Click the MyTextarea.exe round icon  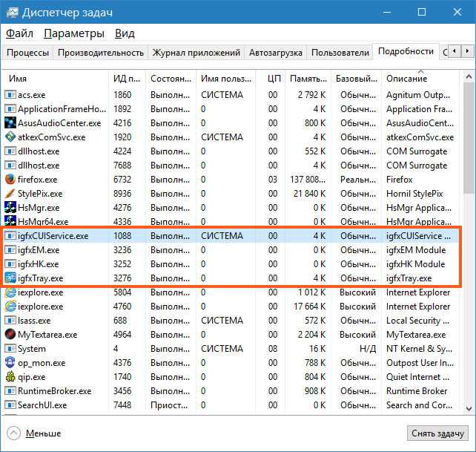coord(10,335)
